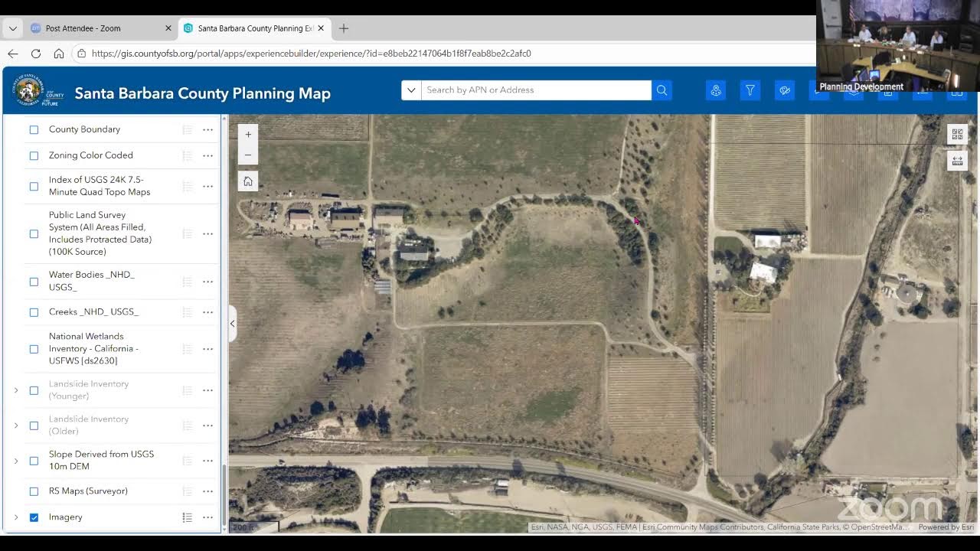Open more options for Water Bodies layer
980x551 pixels.
tap(207, 282)
